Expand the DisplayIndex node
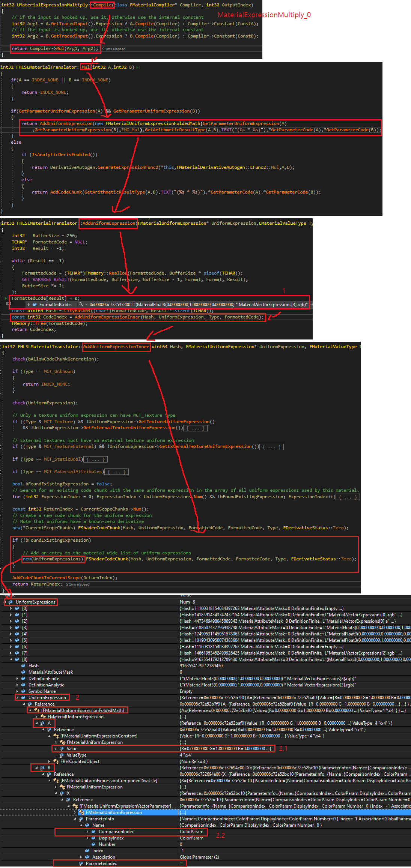Viewport: 411px width, 868px height. (x=87, y=838)
